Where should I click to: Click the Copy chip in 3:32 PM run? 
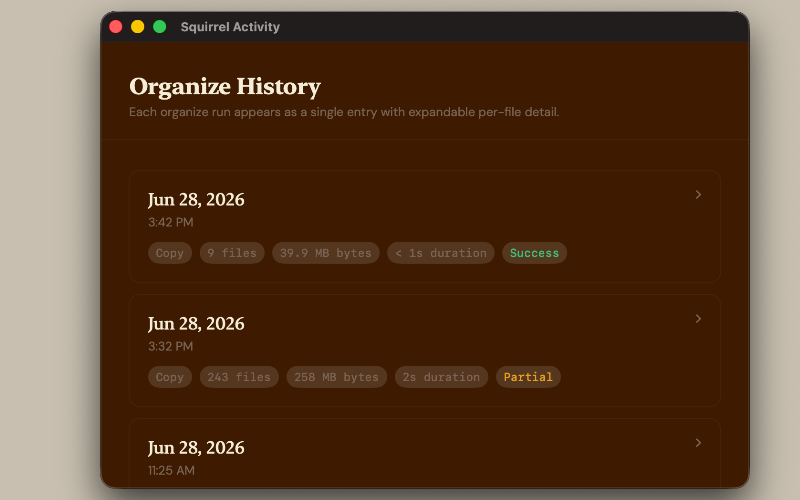(170, 377)
